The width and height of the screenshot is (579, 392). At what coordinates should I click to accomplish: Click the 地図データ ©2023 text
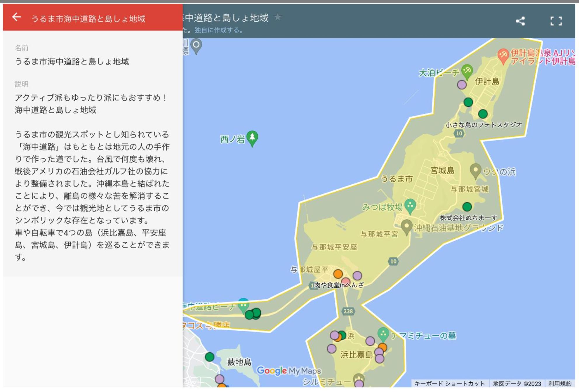click(x=517, y=384)
